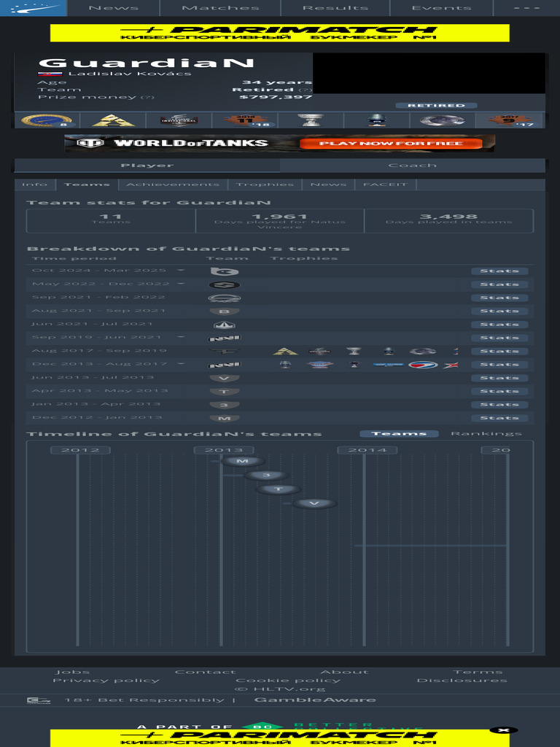
Task: Open NAVI logo in Sep 2019 - Jun 2021 row
Action: [x=225, y=338]
